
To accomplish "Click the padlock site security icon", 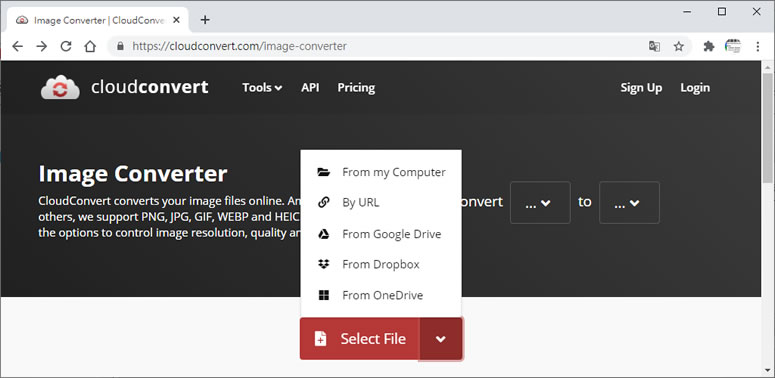I will (x=120, y=46).
